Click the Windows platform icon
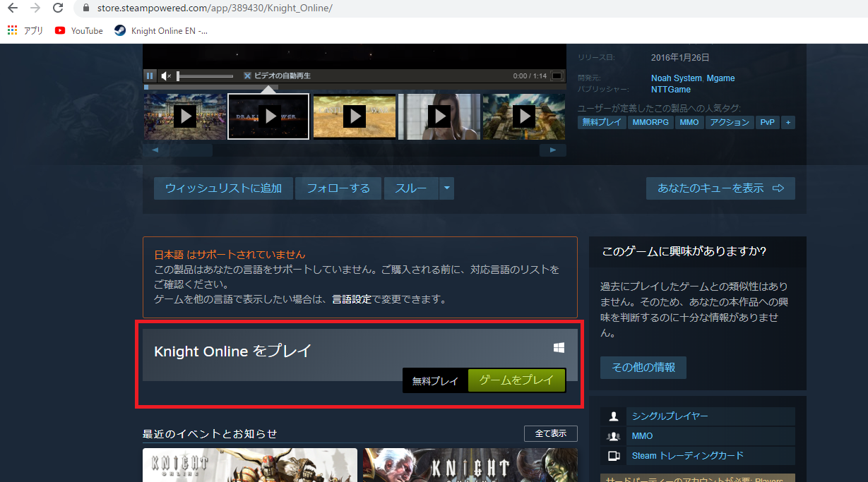The width and height of the screenshot is (868, 482). pos(559,348)
